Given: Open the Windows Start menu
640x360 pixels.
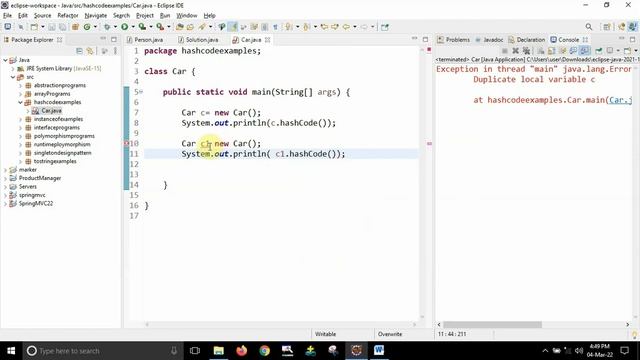Looking at the screenshot, I should pyautogui.click(x=11, y=351).
